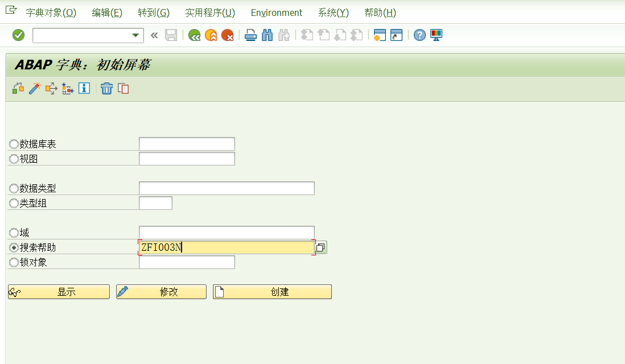
Task: Open the 实用程序(U) menu
Action: 210,13
